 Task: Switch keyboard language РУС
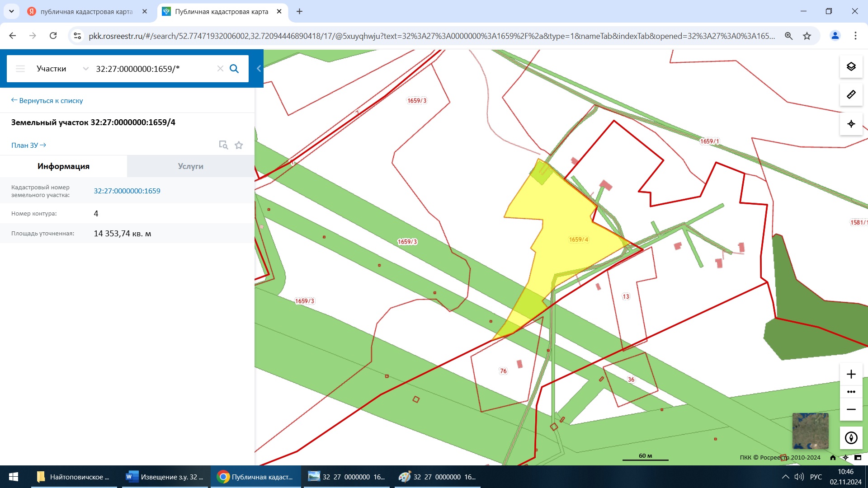click(816, 477)
